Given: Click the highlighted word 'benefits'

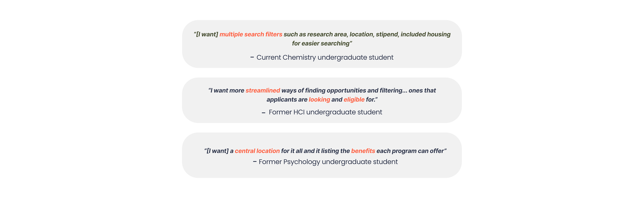Looking at the screenshot, I should (363, 151).
